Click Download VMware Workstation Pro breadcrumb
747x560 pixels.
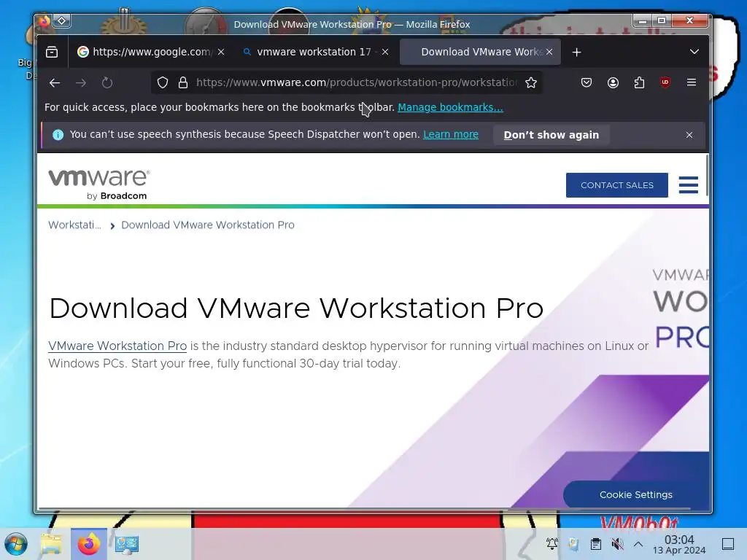click(208, 225)
